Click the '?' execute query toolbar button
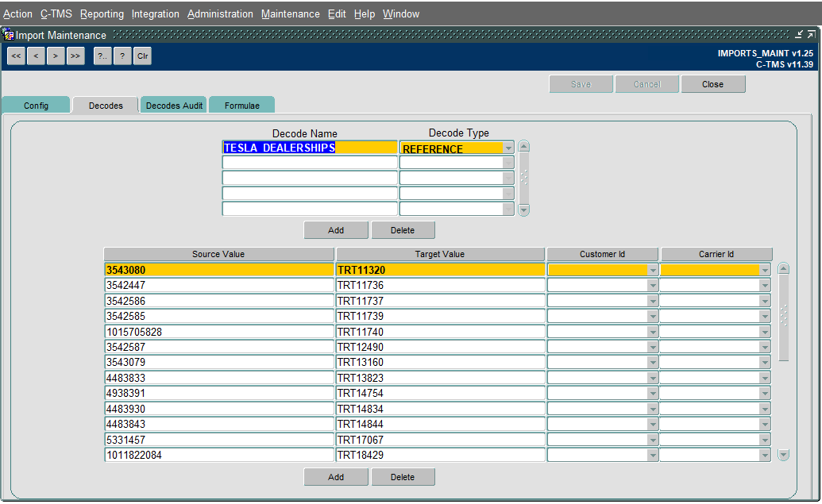This screenshot has width=822, height=504. pyautogui.click(x=122, y=56)
